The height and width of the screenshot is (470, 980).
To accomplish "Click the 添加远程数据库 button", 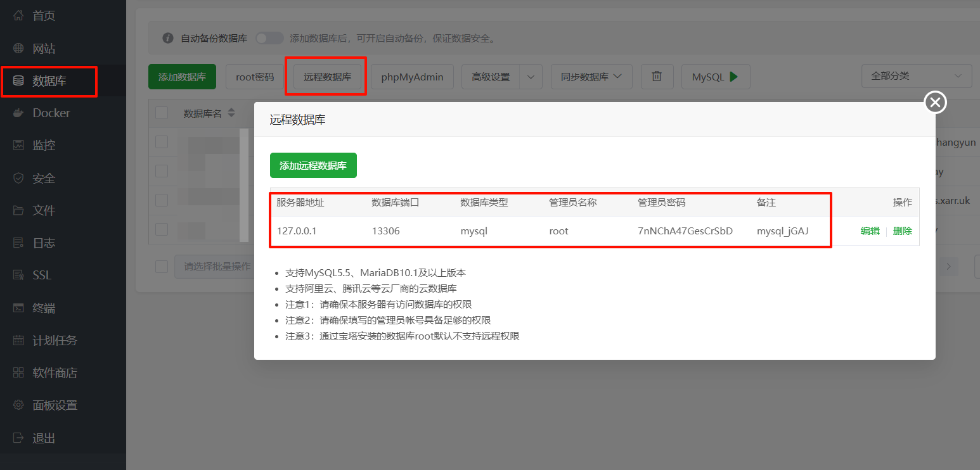I will (x=313, y=165).
